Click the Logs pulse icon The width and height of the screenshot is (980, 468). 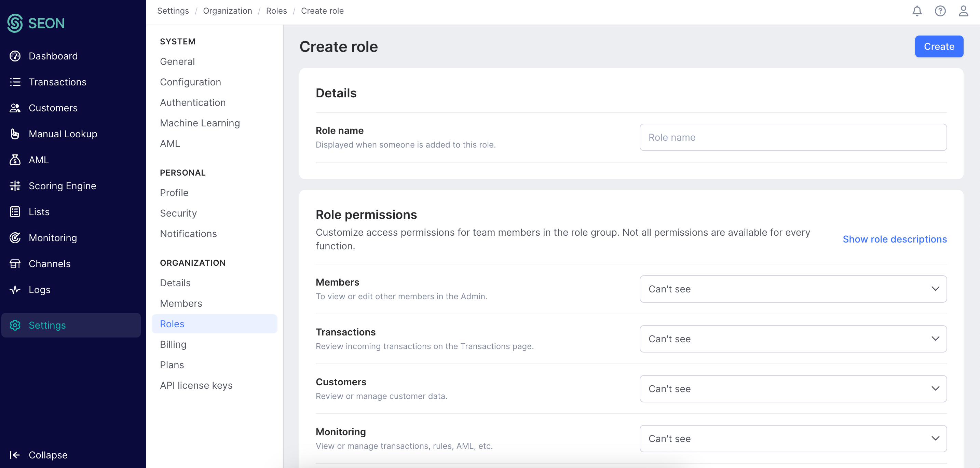[x=15, y=290]
